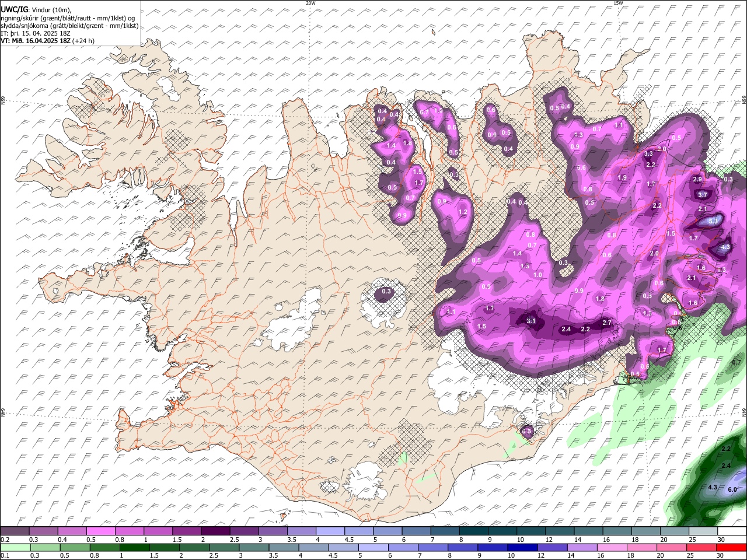The width and height of the screenshot is (747, 560).
Task: Select the bright red 30 rain legend swatch
Action: pos(731,548)
